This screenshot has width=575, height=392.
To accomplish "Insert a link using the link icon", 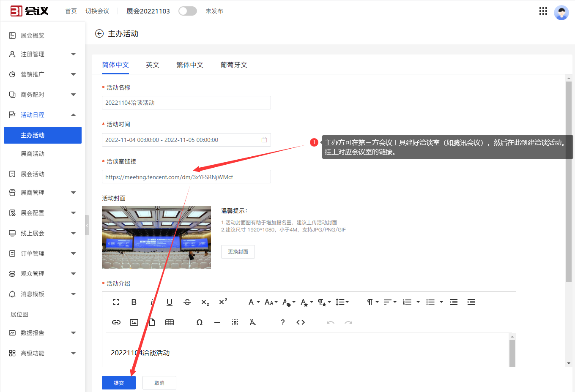I will pyautogui.click(x=116, y=322).
